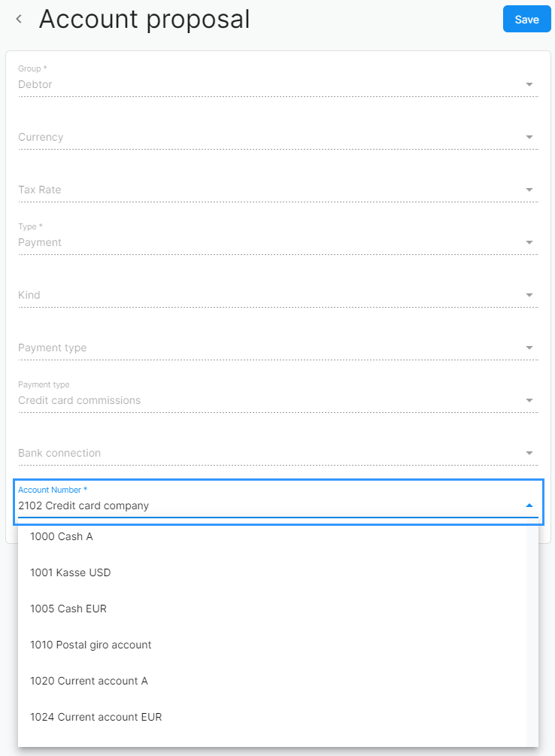Expand the Currency dropdown arrow
This screenshot has height=756, width=555.
tap(529, 138)
